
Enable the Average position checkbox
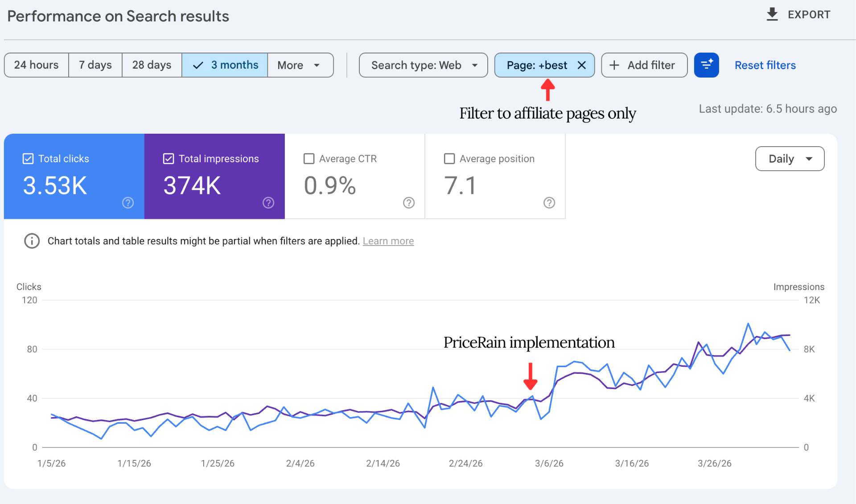point(449,159)
